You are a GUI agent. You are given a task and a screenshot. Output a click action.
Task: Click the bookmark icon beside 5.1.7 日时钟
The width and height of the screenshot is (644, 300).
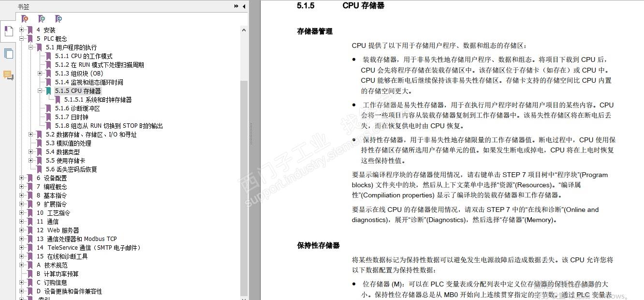click(x=48, y=117)
